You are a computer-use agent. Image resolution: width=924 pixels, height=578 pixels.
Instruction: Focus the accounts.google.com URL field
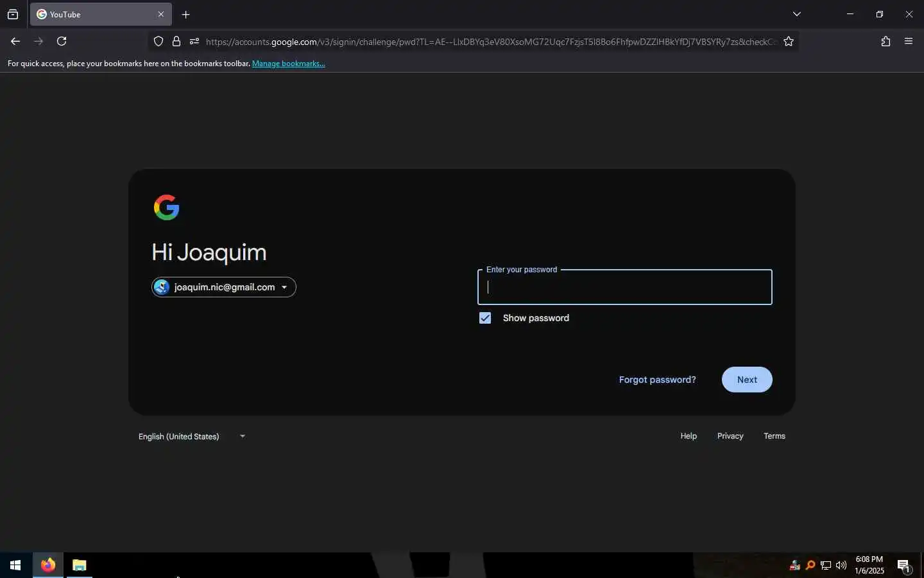pos(491,42)
